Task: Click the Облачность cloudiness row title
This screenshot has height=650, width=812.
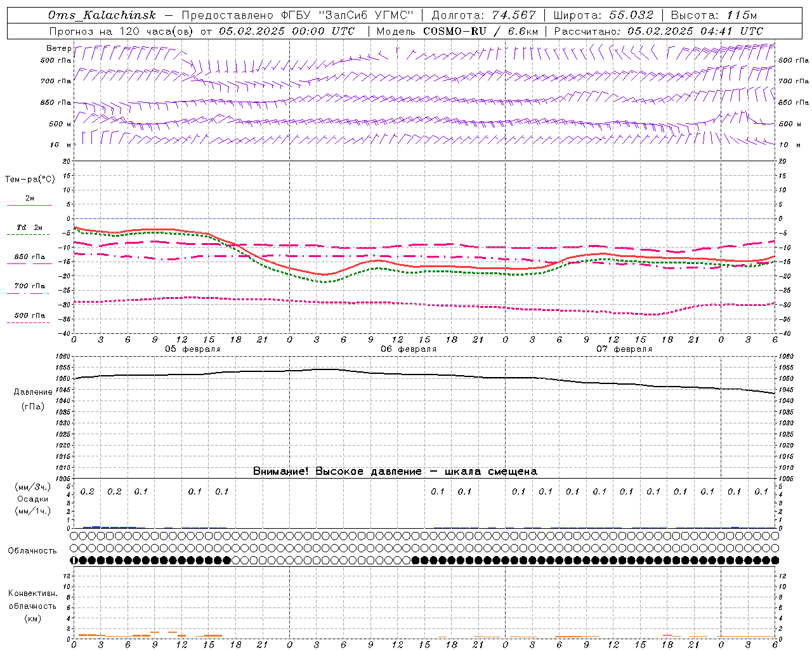Action: [32, 550]
